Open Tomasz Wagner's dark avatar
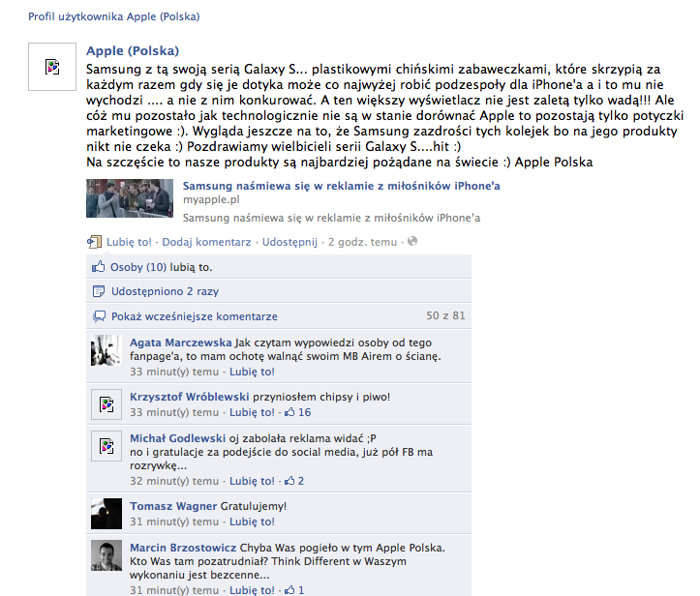Viewport: 700px width, 596px height. point(107,514)
